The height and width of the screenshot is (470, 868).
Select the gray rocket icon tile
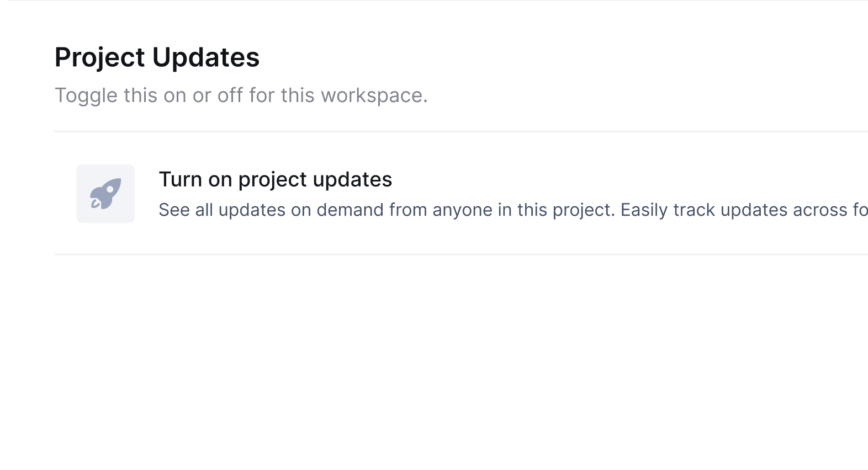(105, 194)
